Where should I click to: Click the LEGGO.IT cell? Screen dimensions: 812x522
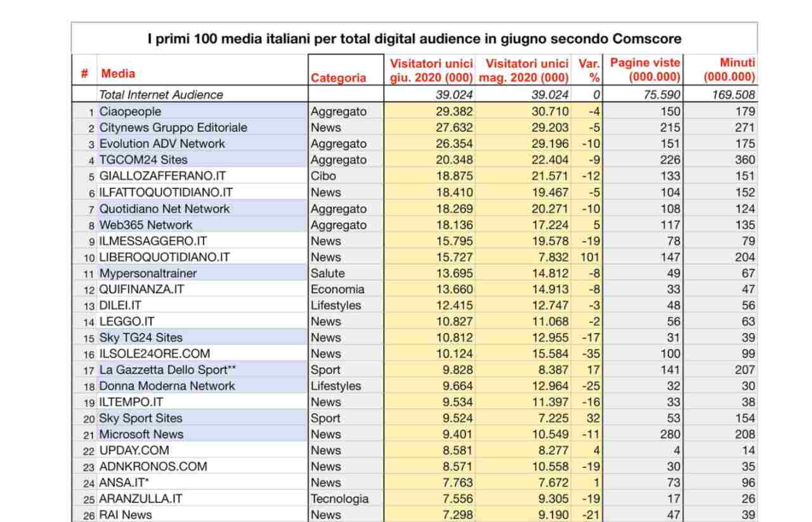tap(127, 322)
